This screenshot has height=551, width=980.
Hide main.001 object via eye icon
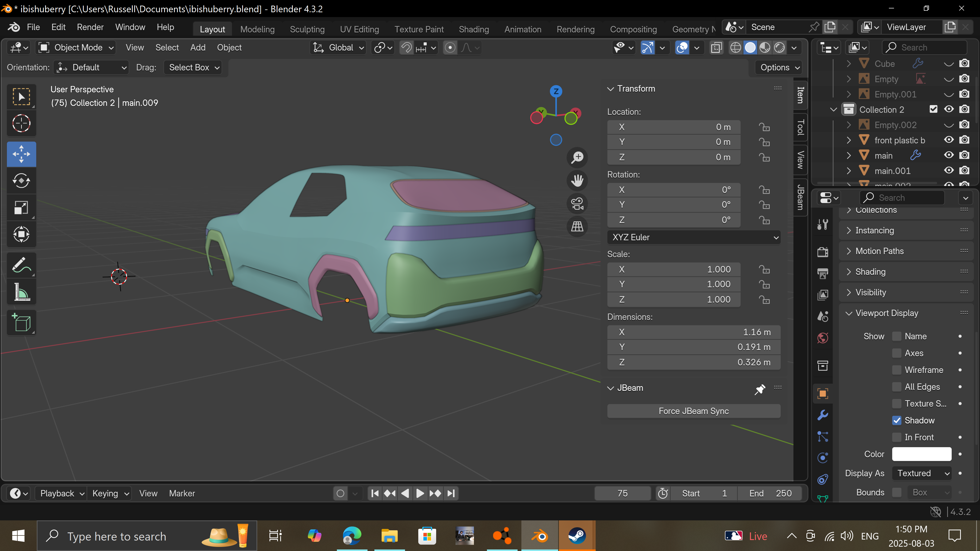(949, 171)
